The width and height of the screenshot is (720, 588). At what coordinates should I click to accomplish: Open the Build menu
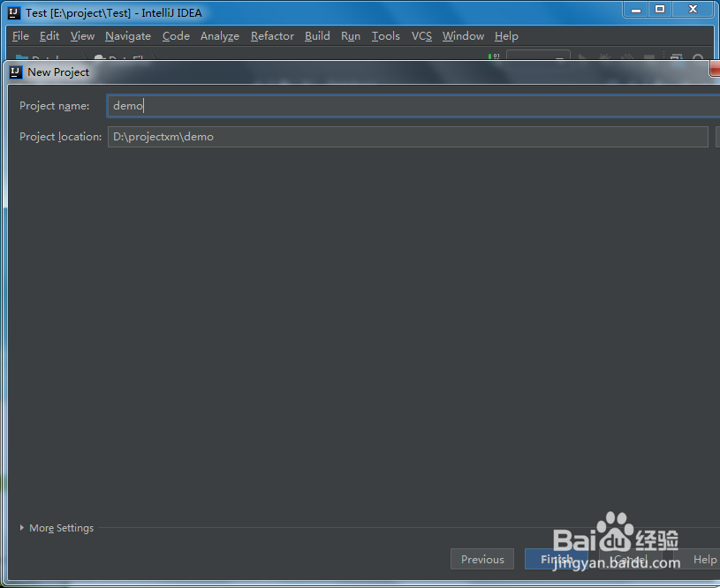pyautogui.click(x=317, y=36)
